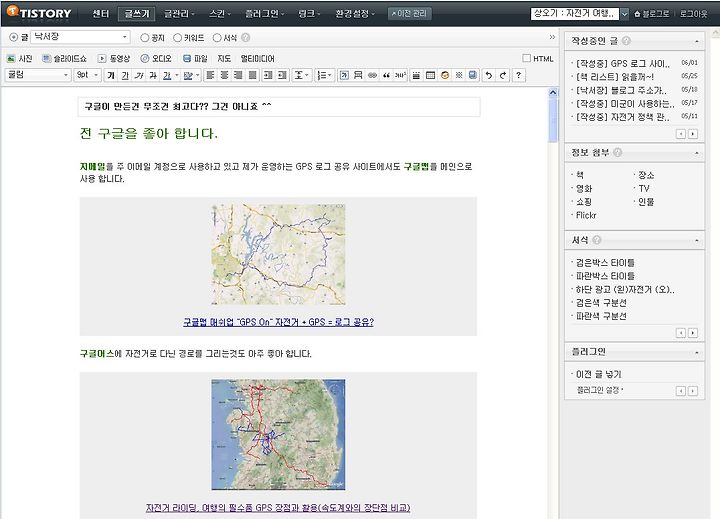720x519 pixels.
Task: Insert an emoticon
Action: [x=444, y=75]
